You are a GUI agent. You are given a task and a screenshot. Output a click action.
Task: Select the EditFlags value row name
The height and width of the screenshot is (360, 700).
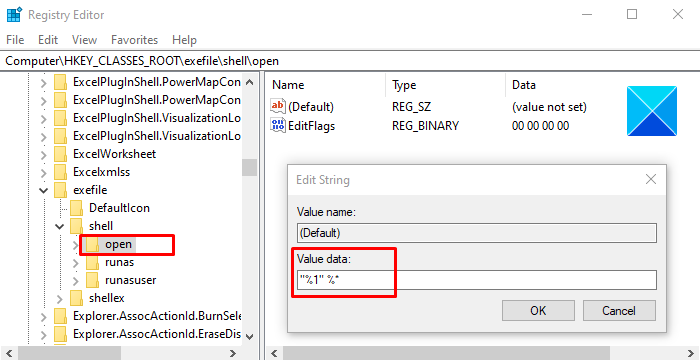311,126
